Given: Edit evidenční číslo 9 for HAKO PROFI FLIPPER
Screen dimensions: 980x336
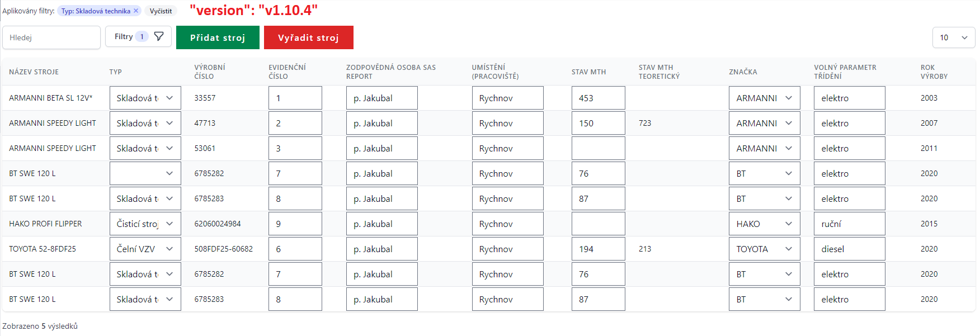Looking at the screenshot, I should [295, 223].
